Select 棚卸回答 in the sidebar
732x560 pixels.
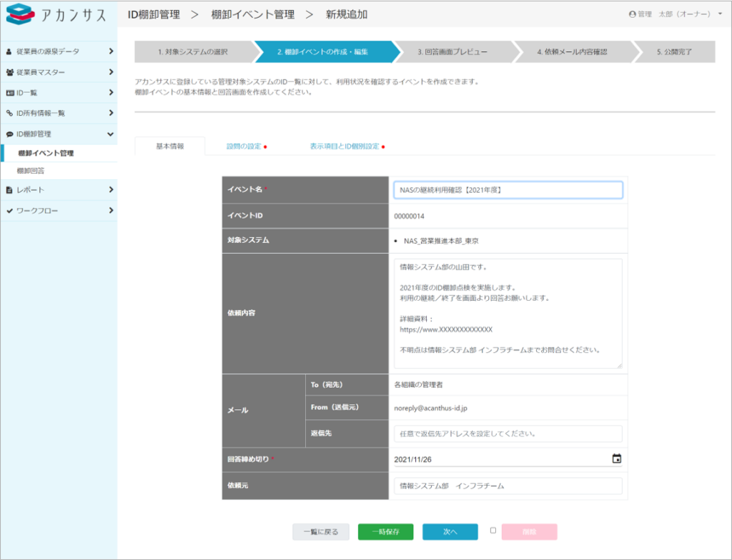(31, 171)
